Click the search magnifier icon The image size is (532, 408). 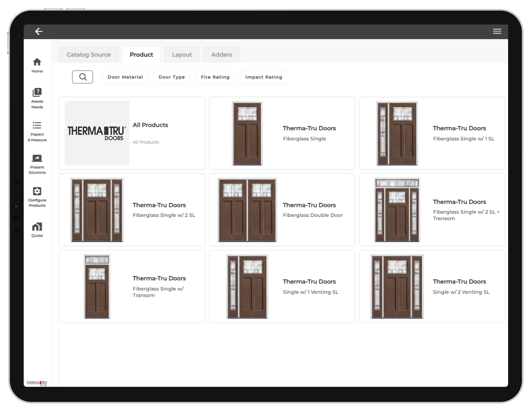pos(83,77)
